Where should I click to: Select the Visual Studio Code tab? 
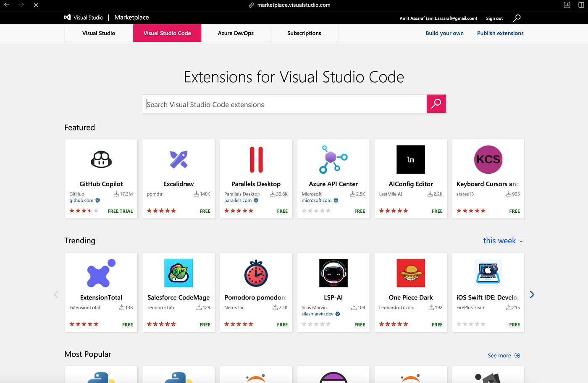(167, 33)
